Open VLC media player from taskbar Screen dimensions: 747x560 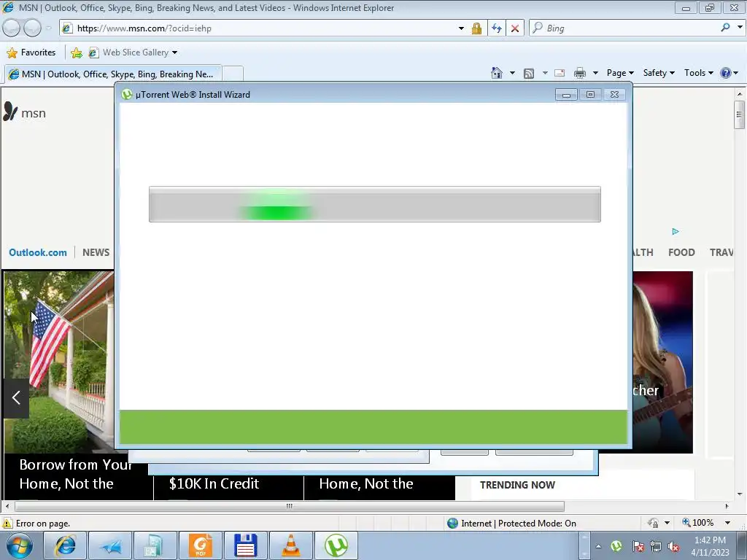(x=291, y=545)
